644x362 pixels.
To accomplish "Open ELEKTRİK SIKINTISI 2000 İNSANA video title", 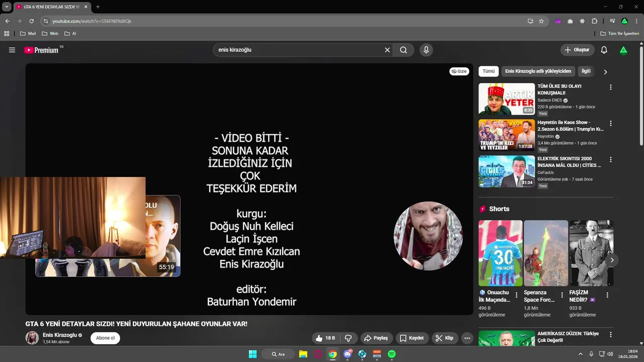I will click(x=569, y=162).
